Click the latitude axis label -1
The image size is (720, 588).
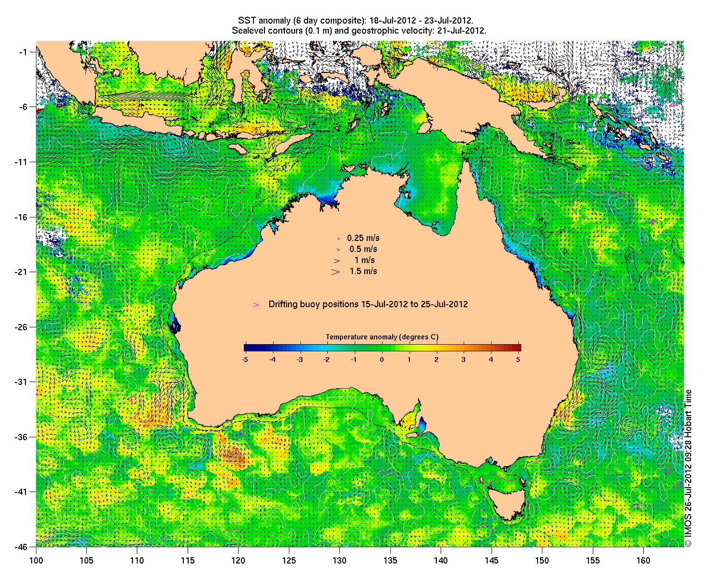coord(24,52)
